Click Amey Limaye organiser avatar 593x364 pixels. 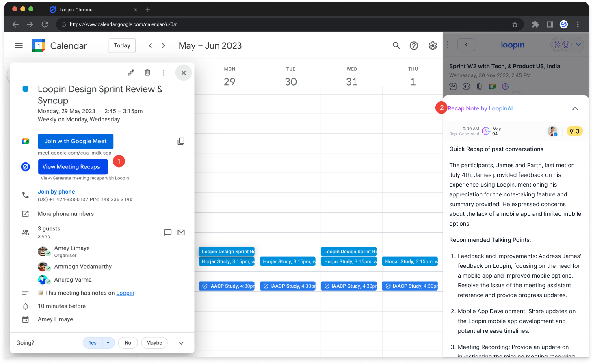click(x=44, y=252)
